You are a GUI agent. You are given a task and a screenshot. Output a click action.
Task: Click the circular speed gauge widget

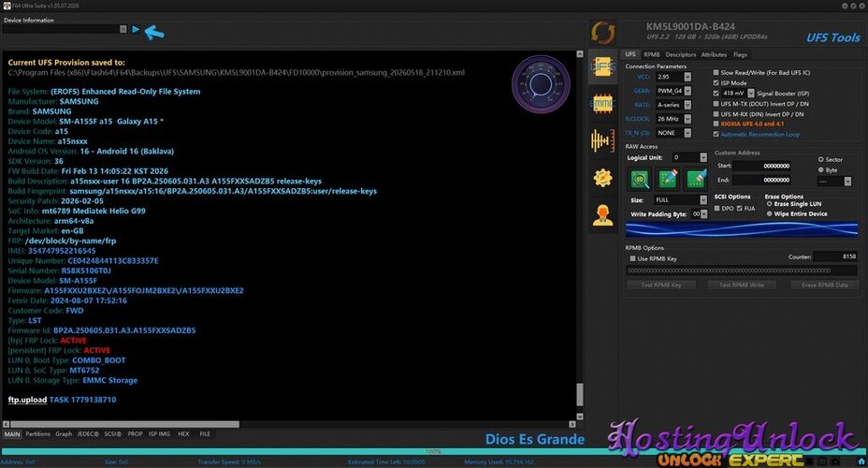click(x=541, y=84)
